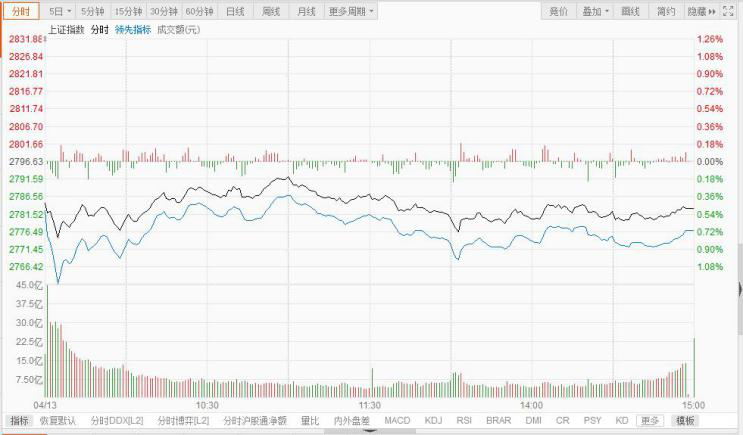Select the 指标 bottom tab
Screen dimensions: 743x435
point(19,421)
